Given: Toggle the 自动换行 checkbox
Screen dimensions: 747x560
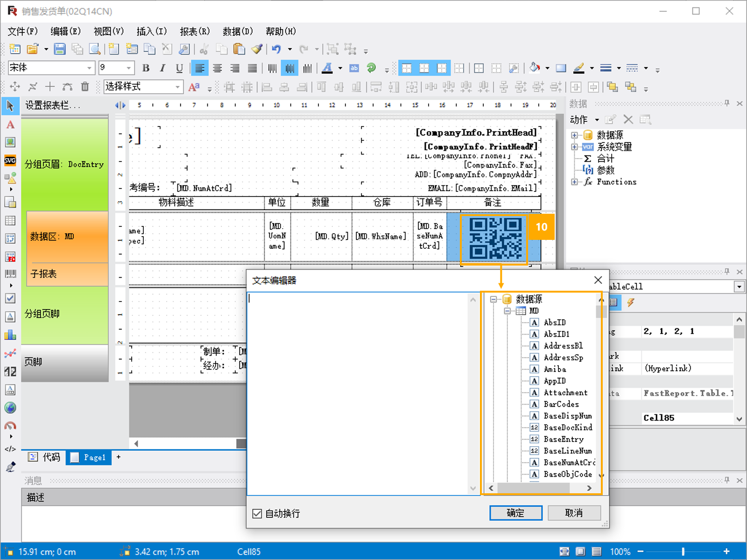Looking at the screenshot, I should pyautogui.click(x=257, y=514).
